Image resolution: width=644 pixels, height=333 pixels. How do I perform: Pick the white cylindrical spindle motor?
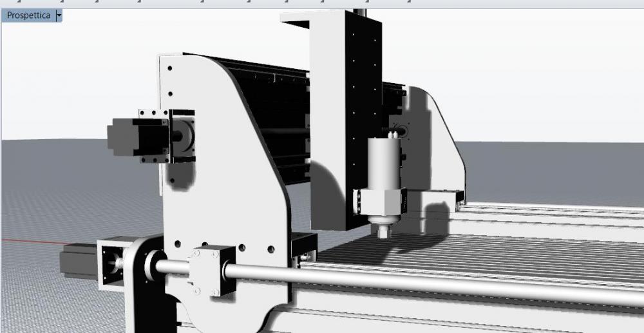pyautogui.click(x=383, y=162)
